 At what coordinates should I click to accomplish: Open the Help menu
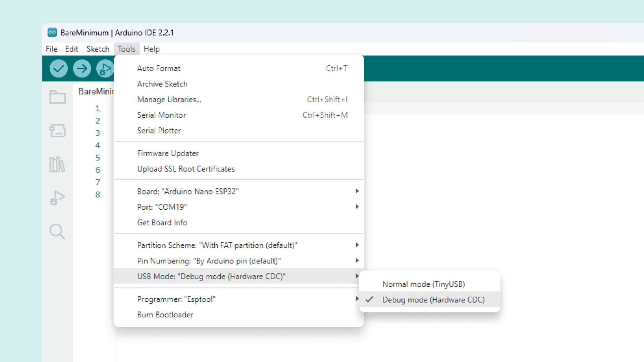tap(151, 49)
